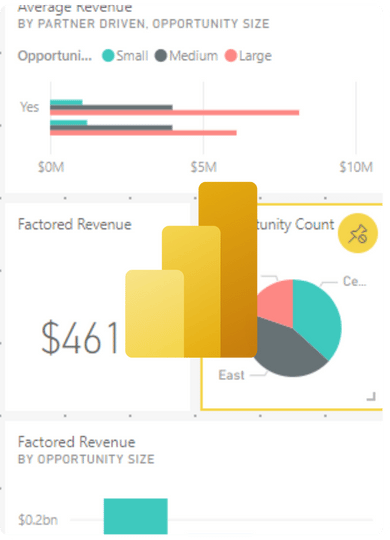Viewport: 390px width, 540px height.
Task: Click BY PARTNER DRIVEN, OPPORTUNITY SIZE subtitle
Action: [144, 24]
